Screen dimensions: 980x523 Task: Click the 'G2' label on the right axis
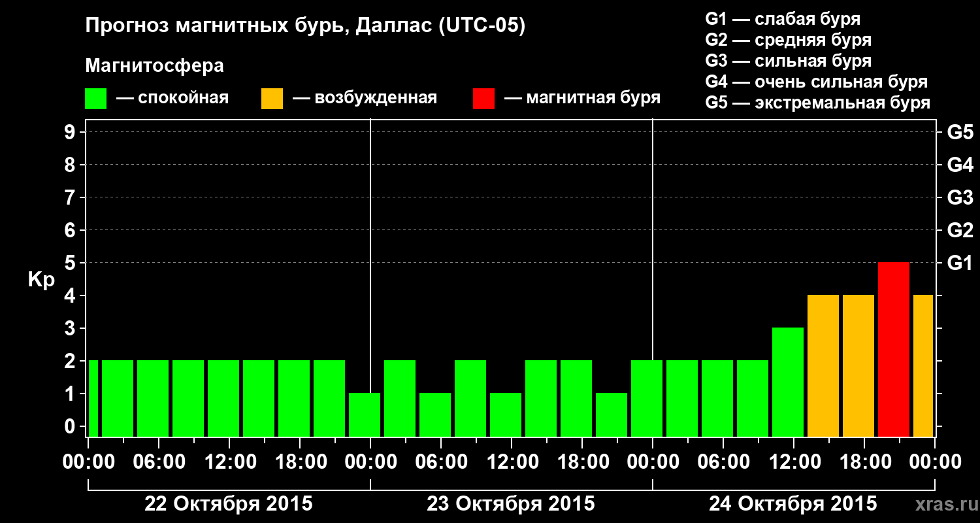tap(960, 230)
